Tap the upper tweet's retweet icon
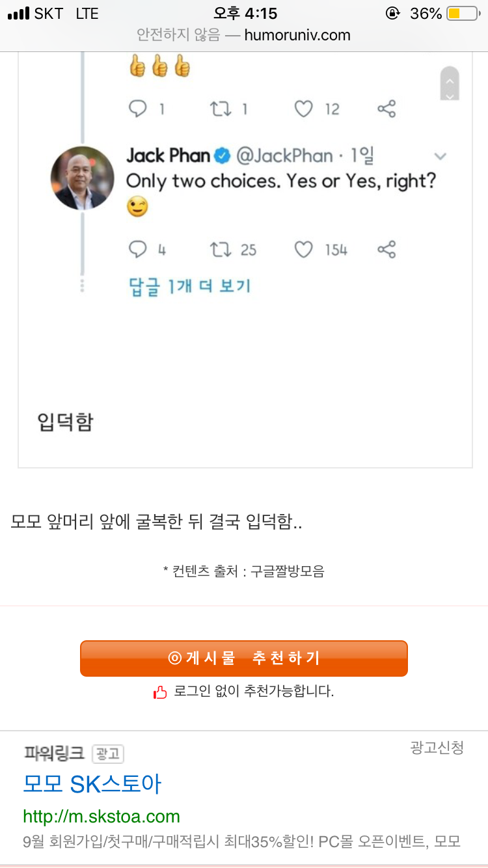Viewport: 488px width, 868px height. 220,109
